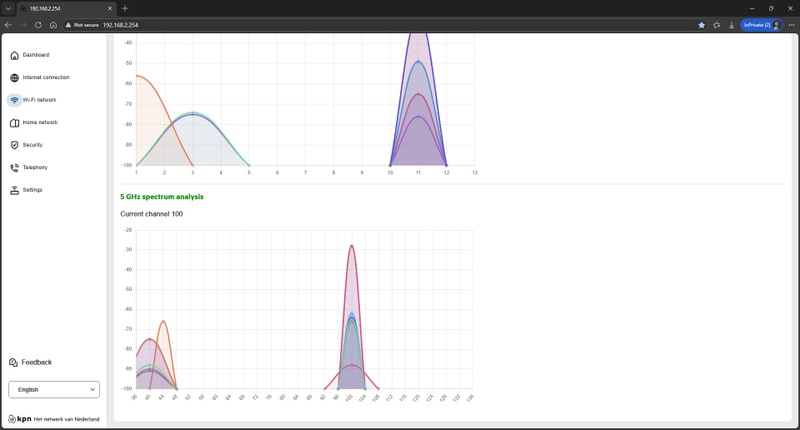Click the 5 GHz spectrum analysis heading
The image size is (800, 430).
click(x=162, y=197)
